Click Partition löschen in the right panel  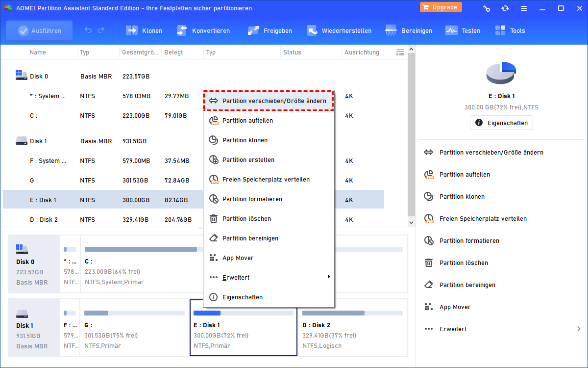[x=464, y=263]
